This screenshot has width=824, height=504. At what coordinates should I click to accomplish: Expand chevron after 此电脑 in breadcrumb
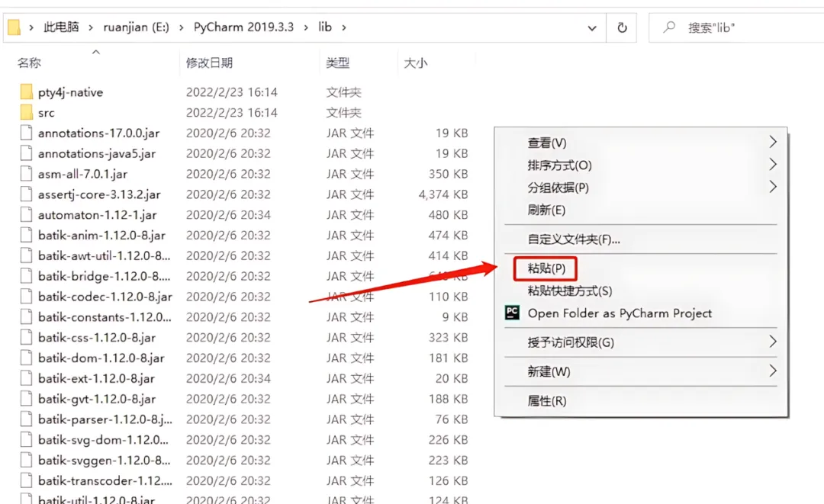90,27
